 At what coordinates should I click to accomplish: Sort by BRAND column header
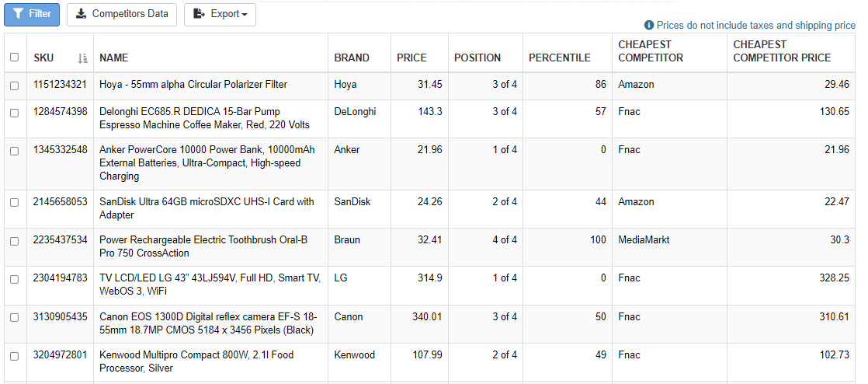coord(352,58)
